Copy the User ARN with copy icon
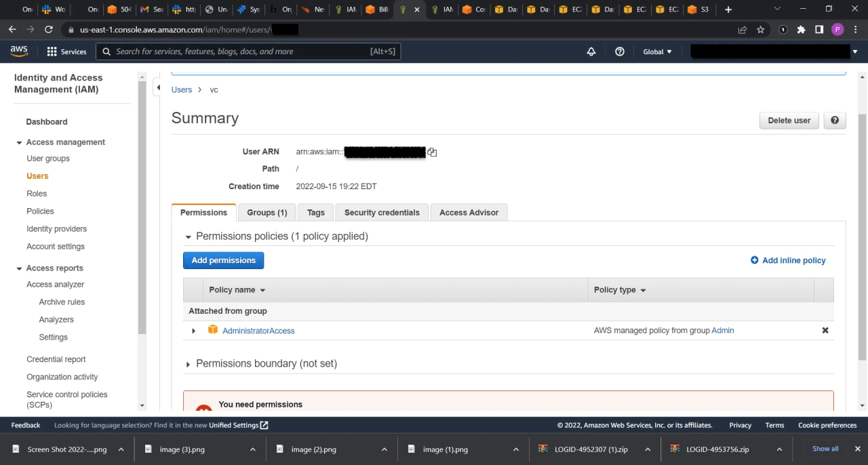This screenshot has height=465, width=868. pos(432,153)
